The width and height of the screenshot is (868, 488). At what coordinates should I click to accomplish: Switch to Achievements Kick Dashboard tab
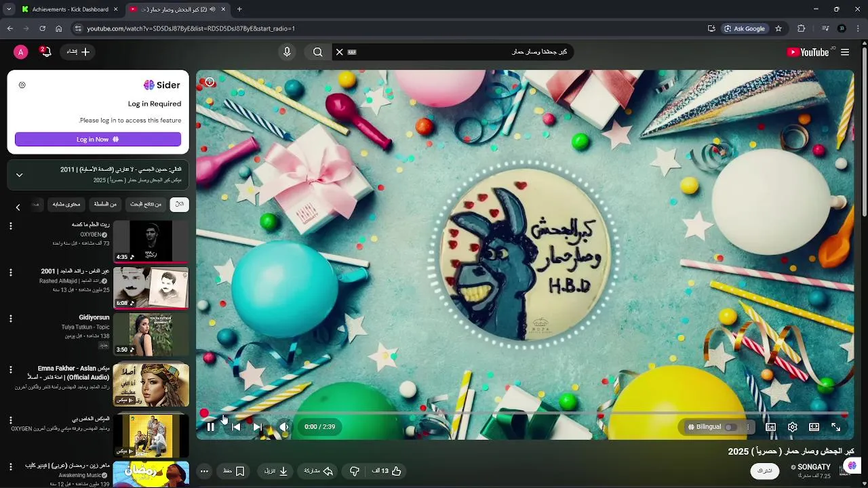click(x=70, y=9)
